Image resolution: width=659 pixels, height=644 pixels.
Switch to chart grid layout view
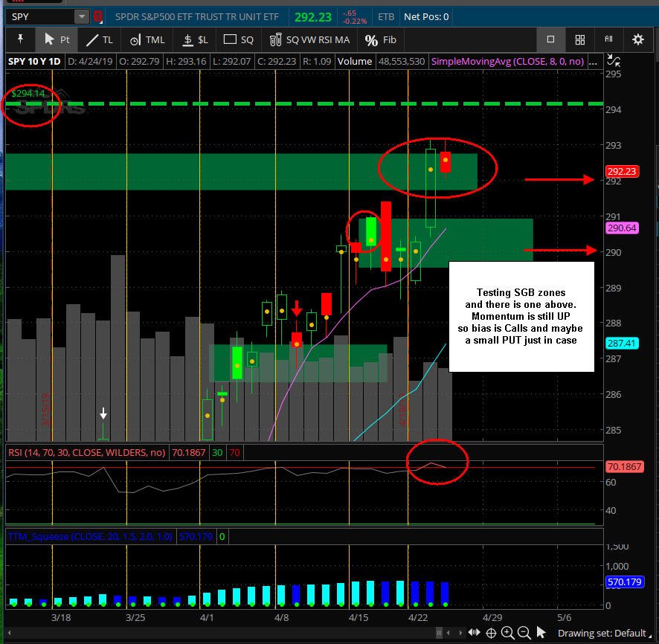pos(580,39)
